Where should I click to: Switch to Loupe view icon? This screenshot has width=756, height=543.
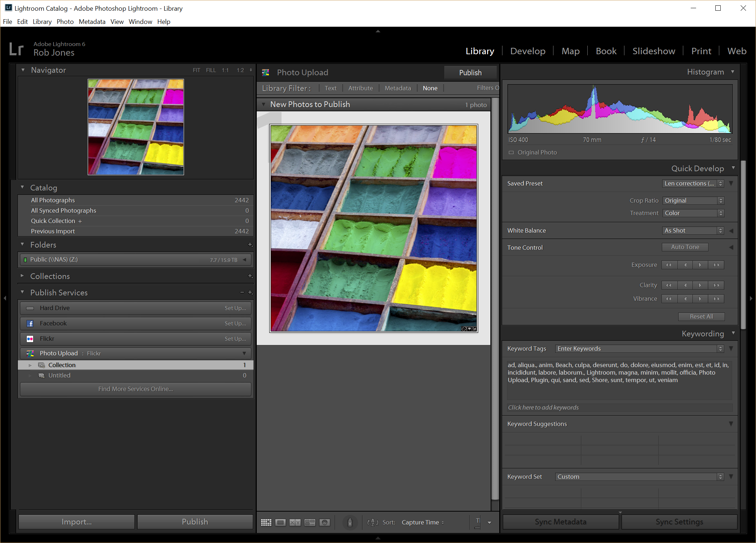(281, 522)
